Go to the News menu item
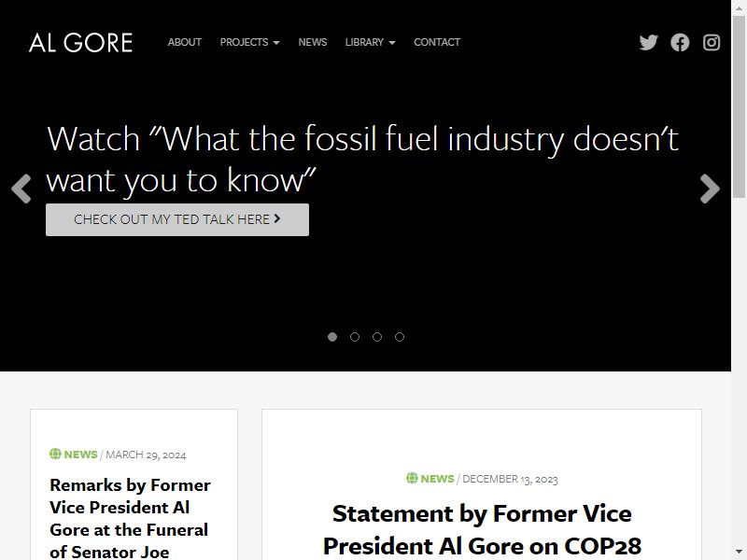Image resolution: width=747 pixels, height=560 pixels. coord(313,42)
